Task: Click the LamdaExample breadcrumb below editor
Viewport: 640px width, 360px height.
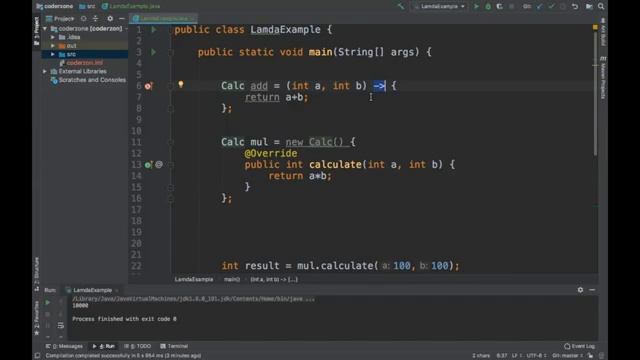Action: (x=194, y=280)
